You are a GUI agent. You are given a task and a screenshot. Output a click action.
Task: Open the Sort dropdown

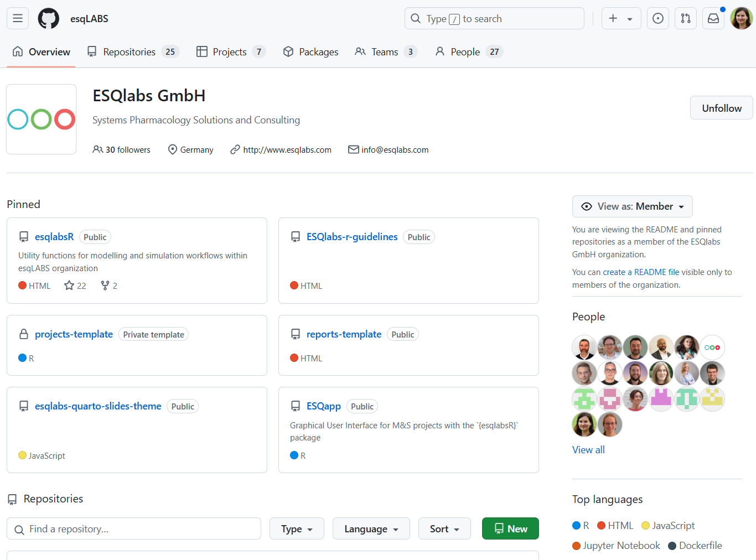pos(444,528)
